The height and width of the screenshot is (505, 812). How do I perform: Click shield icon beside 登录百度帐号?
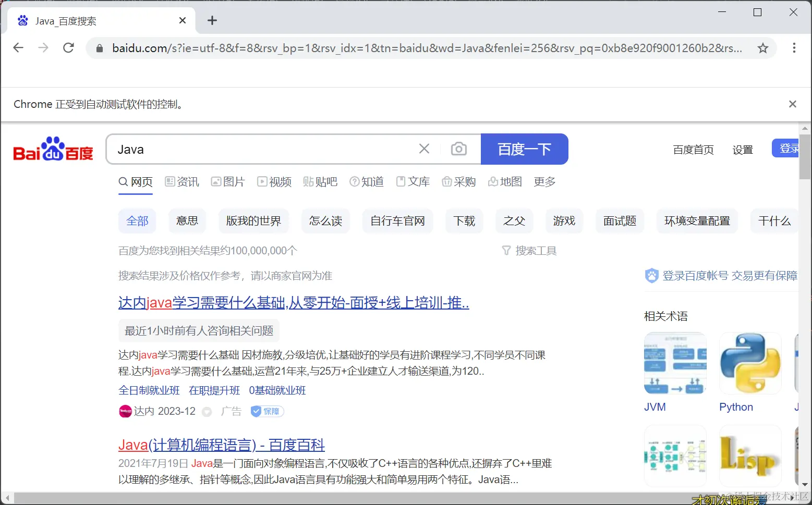[652, 275]
